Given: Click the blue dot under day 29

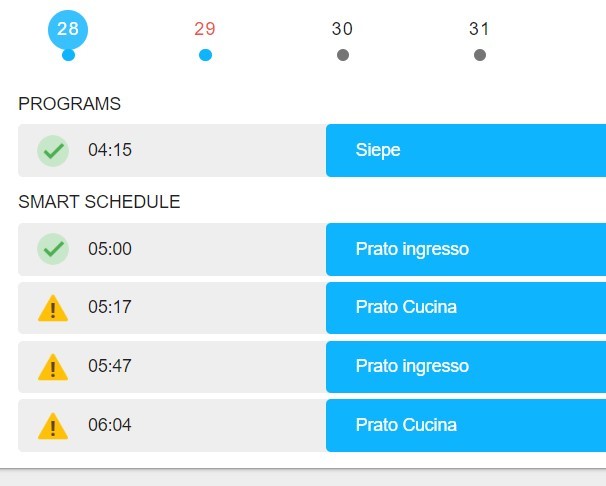Looking at the screenshot, I should (x=205, y=55).
